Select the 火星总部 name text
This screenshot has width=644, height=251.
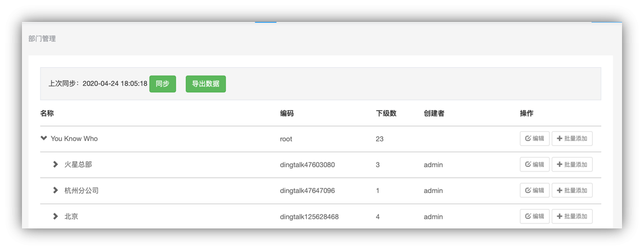click(78, 165)
